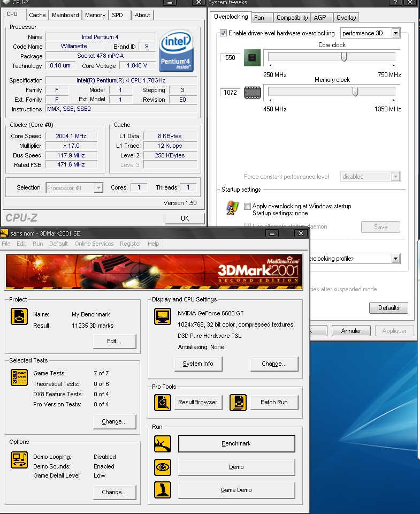Open the Processor #1 selection dropdown
Screen dimensions: 420x514
click(98, 188)
